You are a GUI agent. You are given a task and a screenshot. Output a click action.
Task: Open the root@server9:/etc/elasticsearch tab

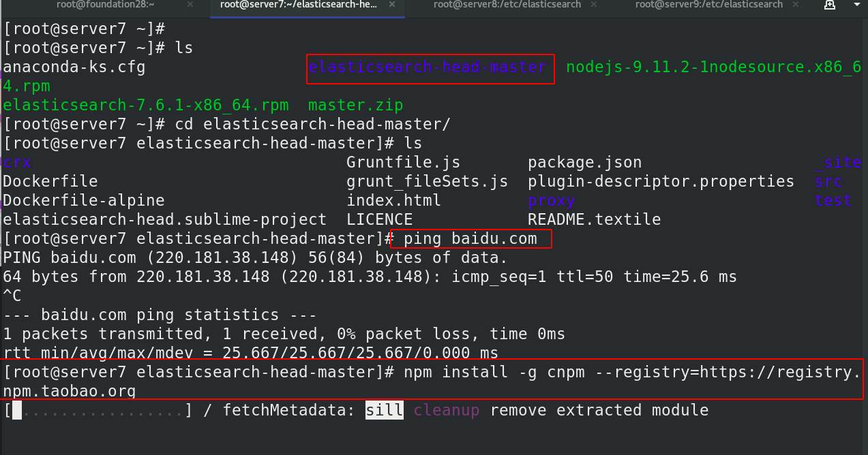pyautogui.click(x=709, y=5)
